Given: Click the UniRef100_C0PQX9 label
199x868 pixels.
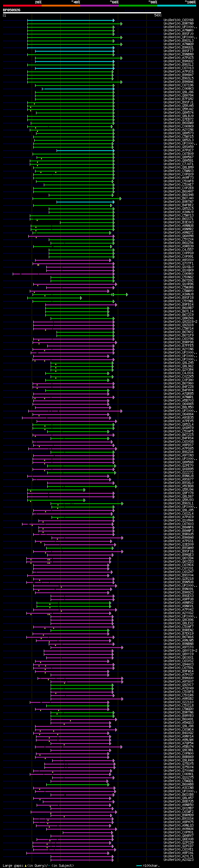Looking at the screenshot, I should coord(178,174).
